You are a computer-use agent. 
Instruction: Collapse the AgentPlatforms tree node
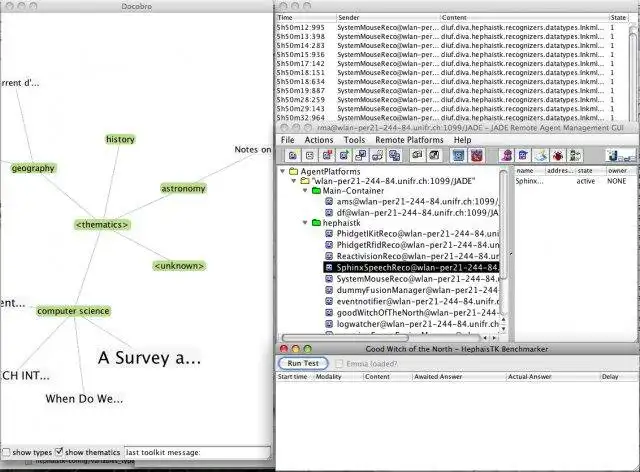pyautogui.click(x=282, y=171)
